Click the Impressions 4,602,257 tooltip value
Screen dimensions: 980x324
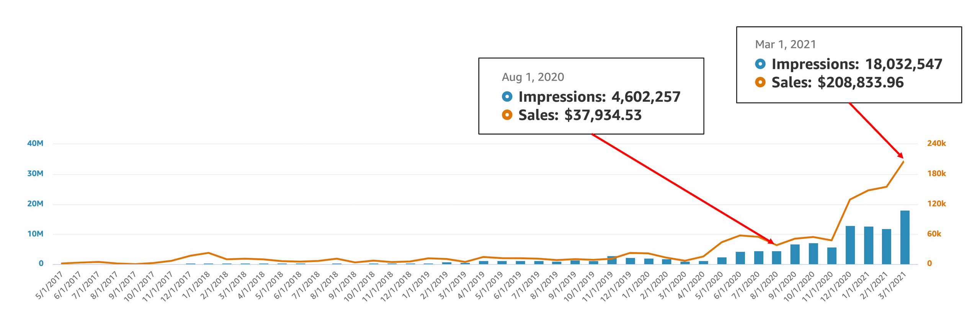(645, 97)
